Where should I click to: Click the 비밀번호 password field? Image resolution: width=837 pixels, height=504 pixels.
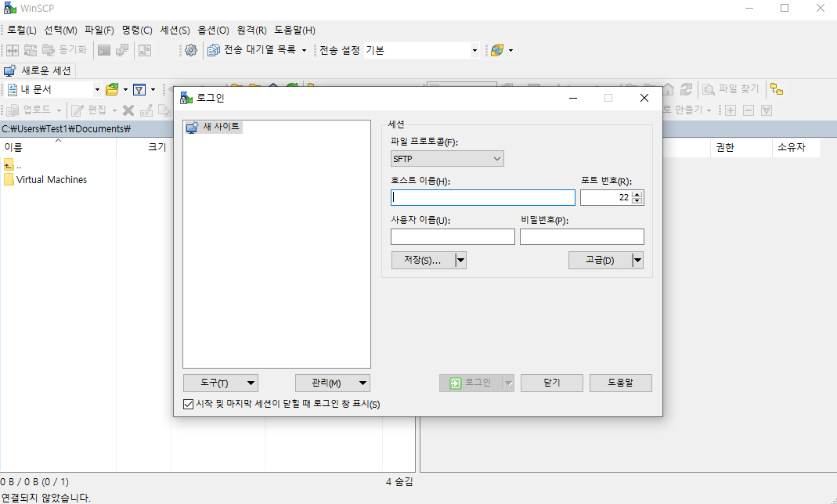point(582,237)
